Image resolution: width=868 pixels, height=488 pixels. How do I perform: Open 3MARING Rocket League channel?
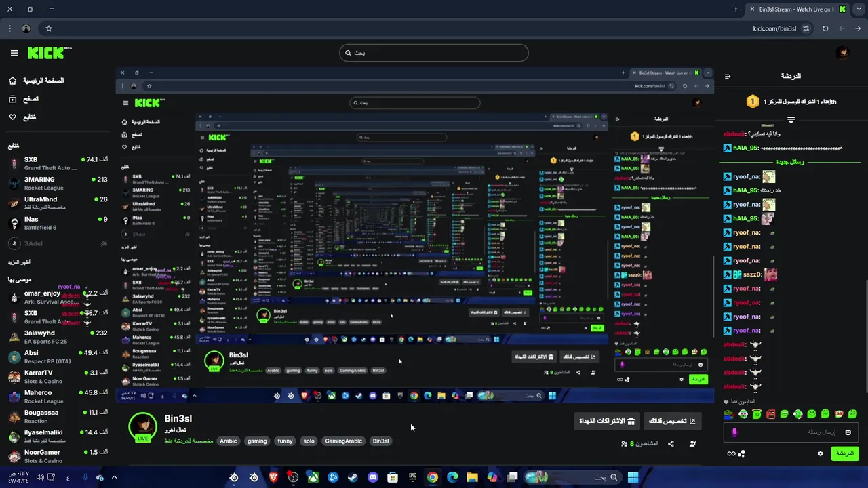coord(57,183)
